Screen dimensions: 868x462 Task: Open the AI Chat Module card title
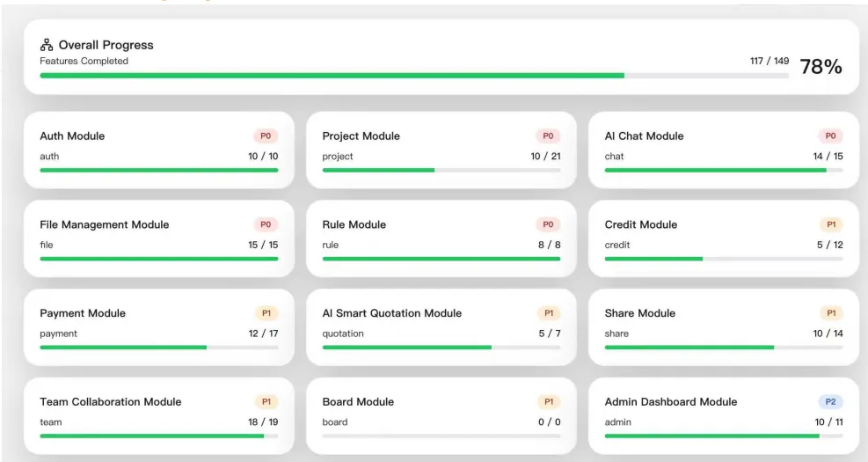coord(644,136)
